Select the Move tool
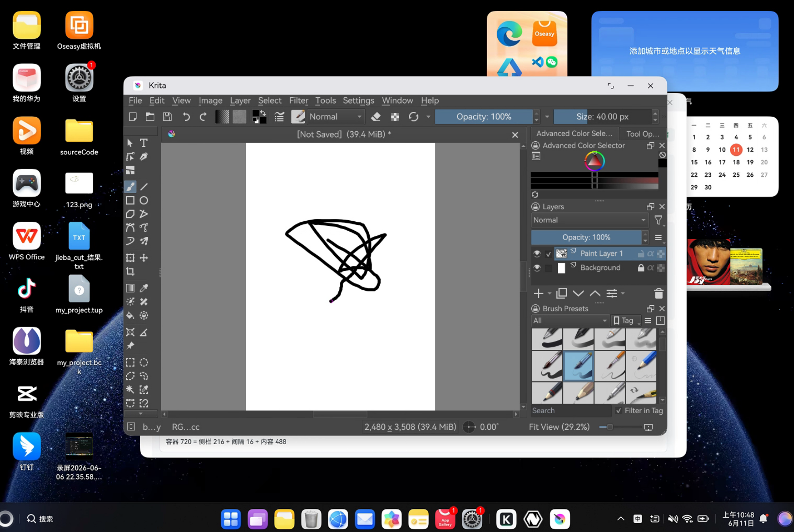Viewport: 794px width, 532px height. click(x=144, y=258)
